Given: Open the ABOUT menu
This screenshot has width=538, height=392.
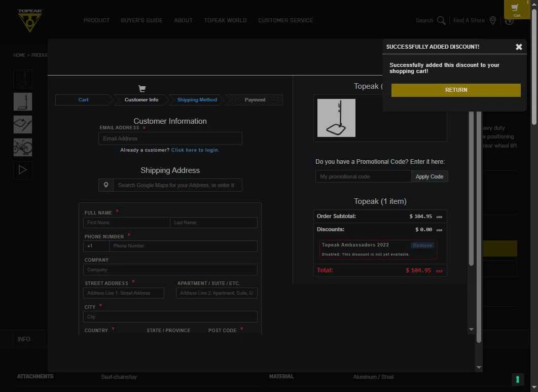Looking at the screenshot, I should coord(183,21).
